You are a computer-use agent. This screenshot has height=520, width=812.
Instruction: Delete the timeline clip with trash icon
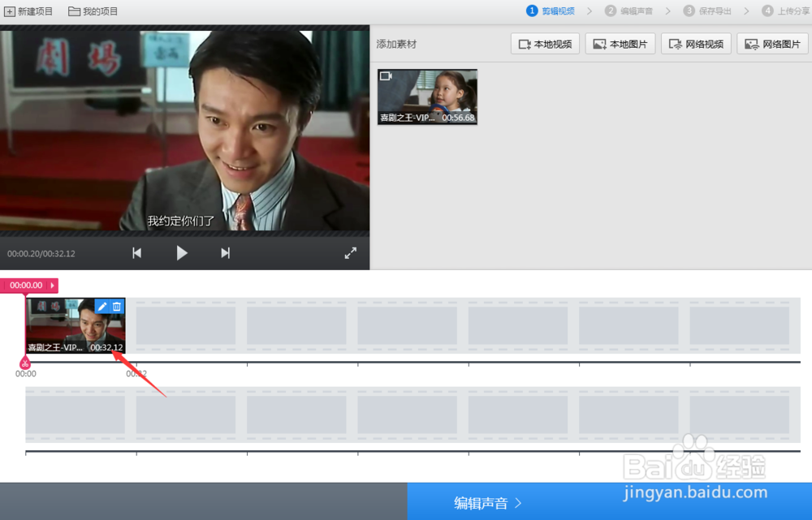coord(117,307)
